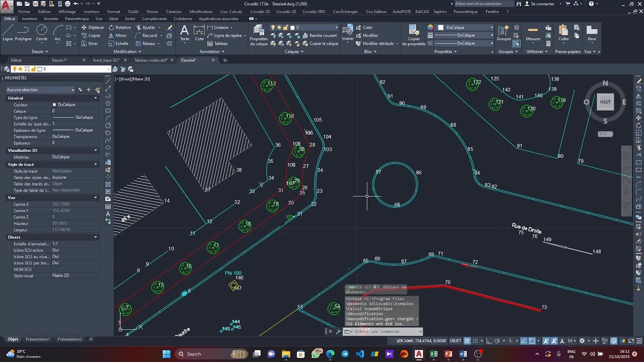Switch to the Annoter ribbon tab
The image size is (644, 362).
point(51,19)
